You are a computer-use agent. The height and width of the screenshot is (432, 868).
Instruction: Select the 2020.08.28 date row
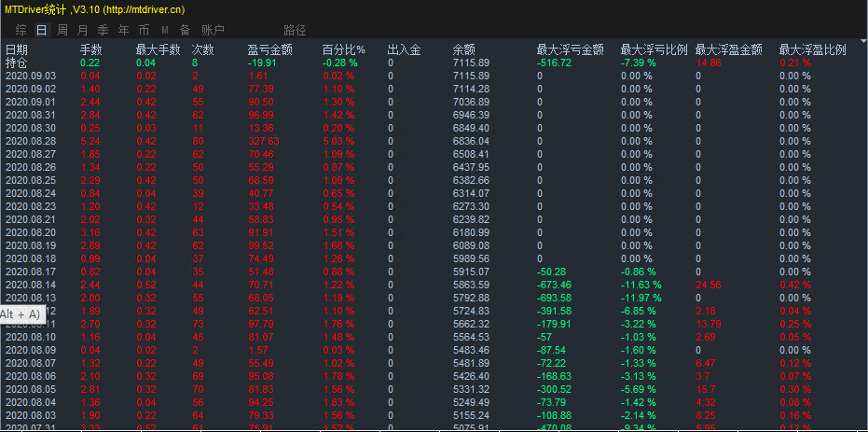point(31,141)
